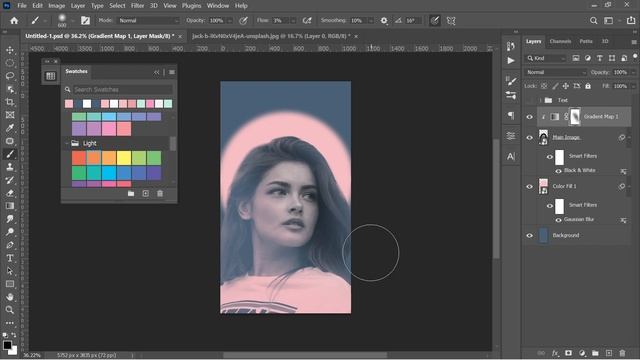Image resolution: width=640 pixels, height=360 pixels.
Task: Pick the red swatch in Light folder
Action: point(79,158)
